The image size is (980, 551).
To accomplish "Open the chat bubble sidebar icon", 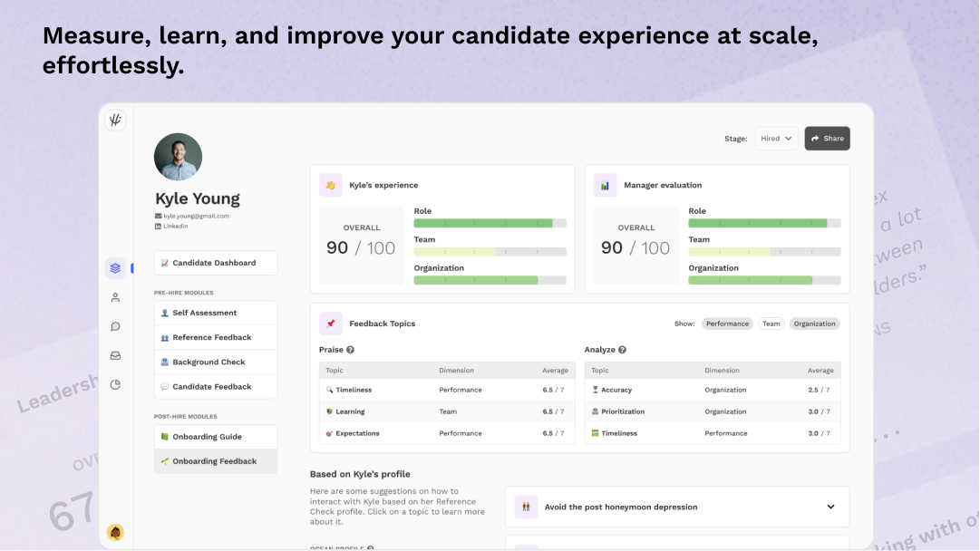I will point(115,326).
